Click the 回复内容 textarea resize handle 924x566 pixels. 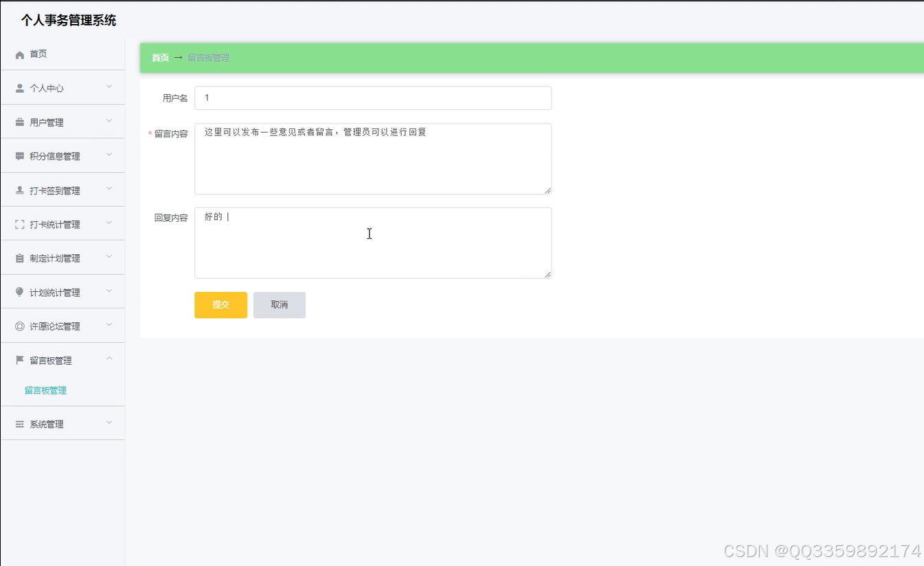coord(548,275)
